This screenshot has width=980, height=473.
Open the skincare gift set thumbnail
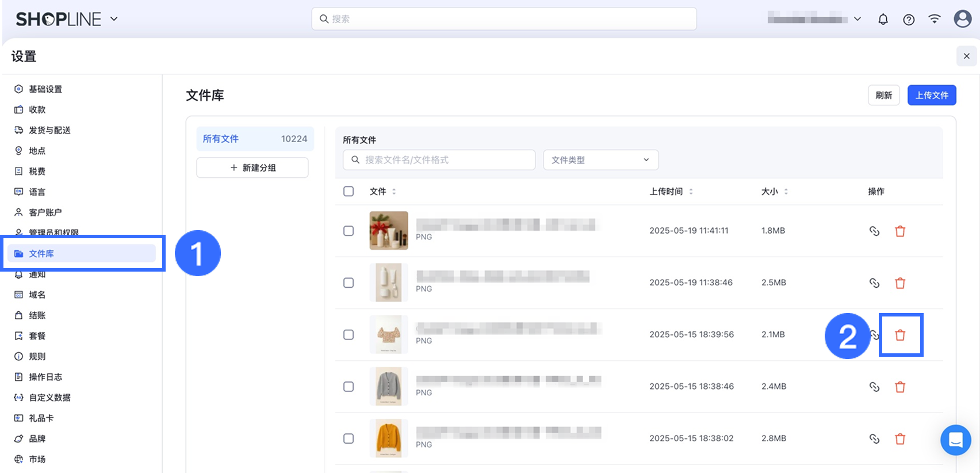click(x=389, y=231)
